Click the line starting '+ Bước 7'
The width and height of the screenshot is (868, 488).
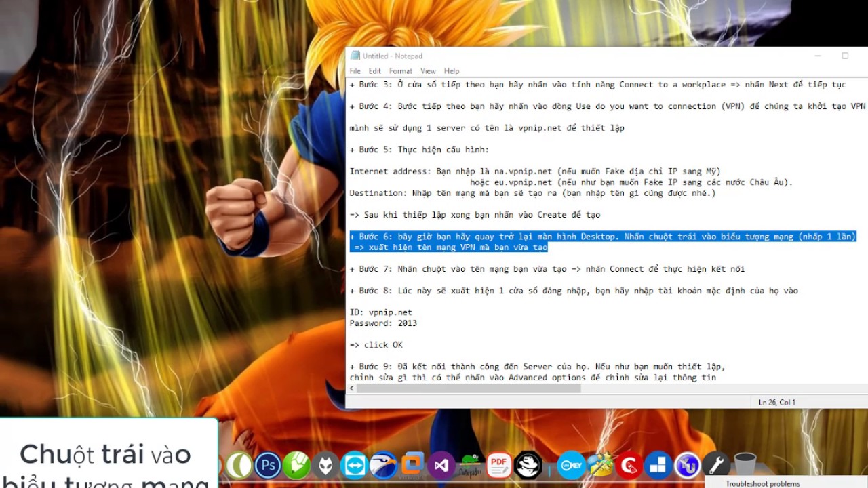(547, 269)
